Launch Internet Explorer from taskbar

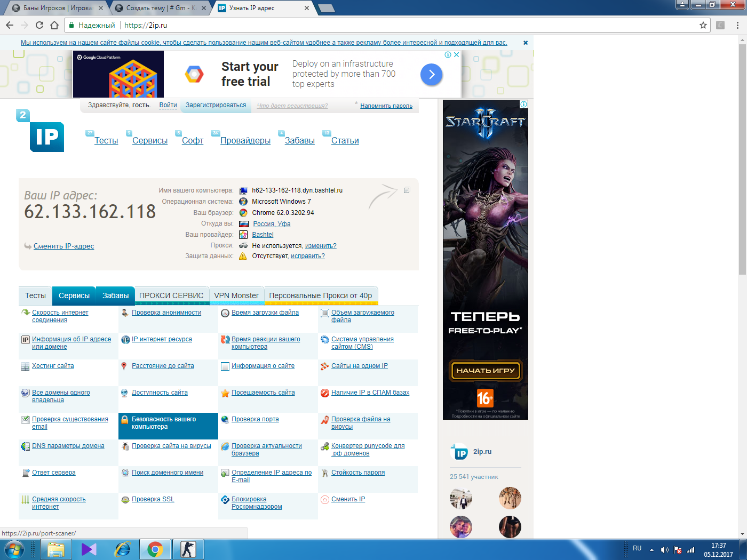tap(122, 549)
